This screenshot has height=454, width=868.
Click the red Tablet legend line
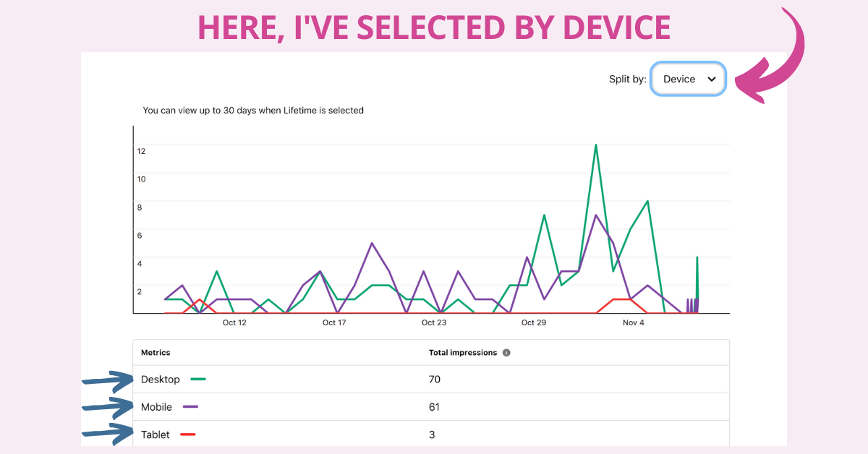tap(188, 434)
